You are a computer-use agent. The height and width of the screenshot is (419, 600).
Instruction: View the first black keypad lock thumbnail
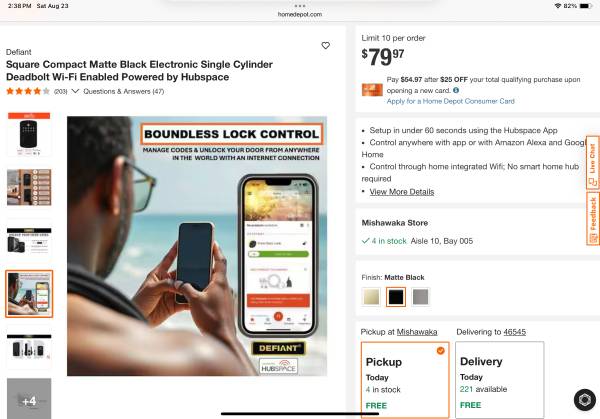tap(29, 134)
